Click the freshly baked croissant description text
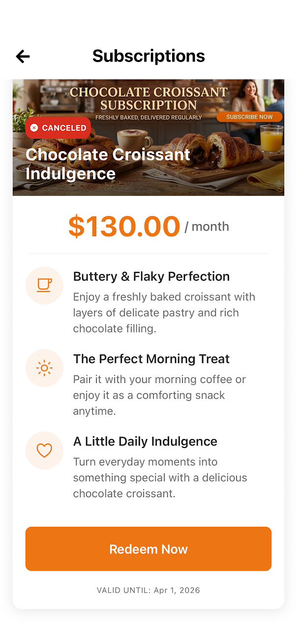Image resolution: width=297 pixels, height=644 pixels. click(x=164, y=313)
